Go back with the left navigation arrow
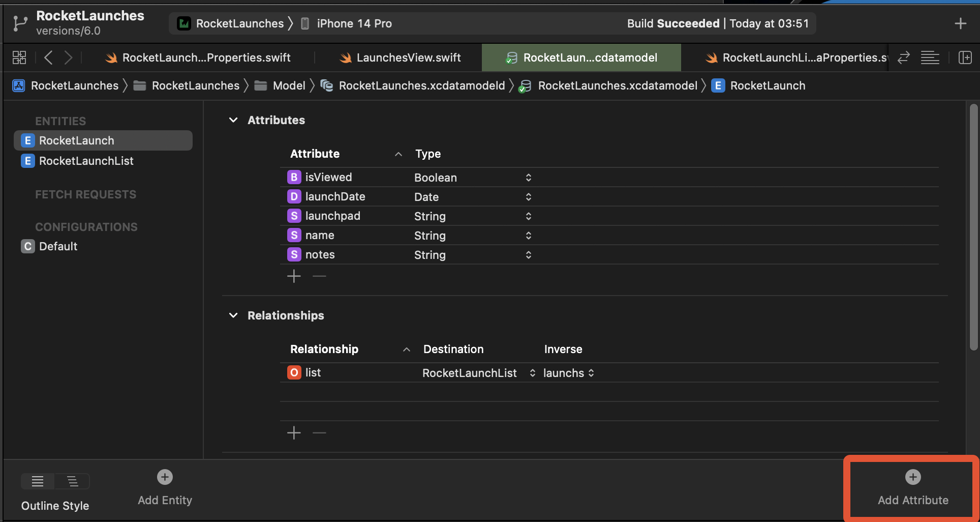 48,57
